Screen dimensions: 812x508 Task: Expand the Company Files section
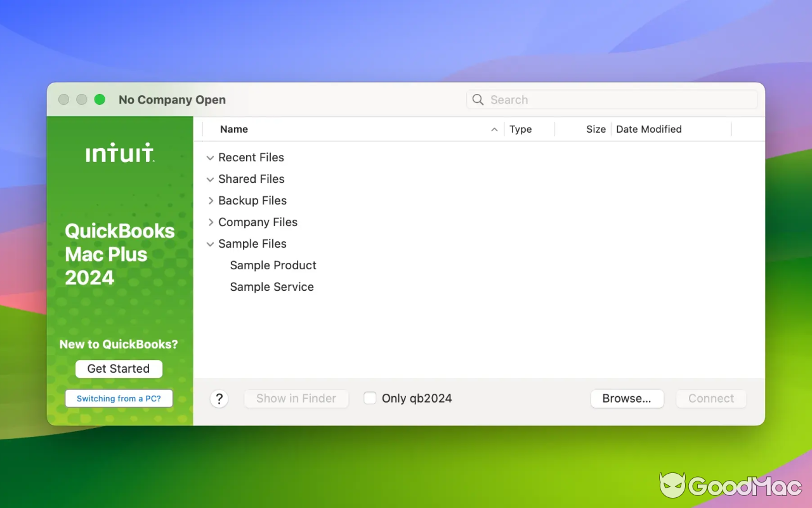211,222
